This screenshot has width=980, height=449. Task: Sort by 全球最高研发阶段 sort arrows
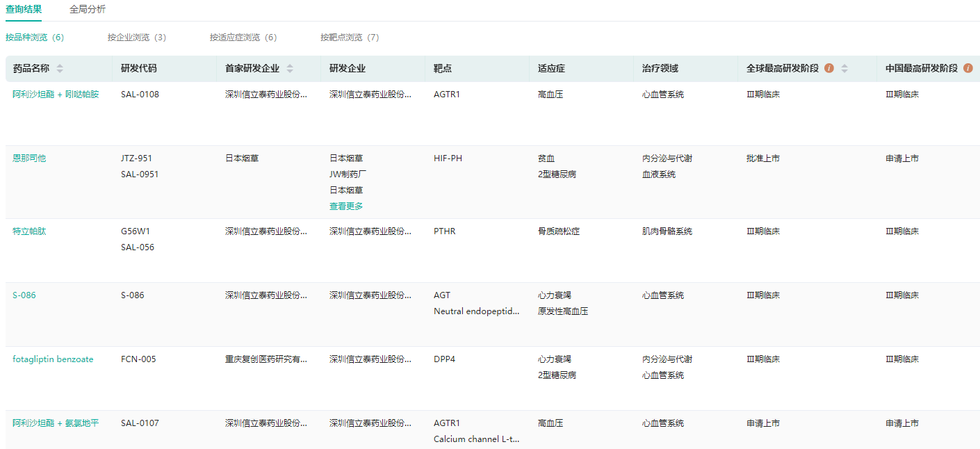pos(844,69)
